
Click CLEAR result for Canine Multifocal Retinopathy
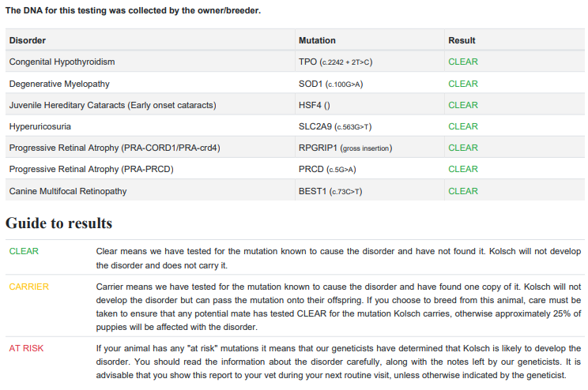click(463, 191)
